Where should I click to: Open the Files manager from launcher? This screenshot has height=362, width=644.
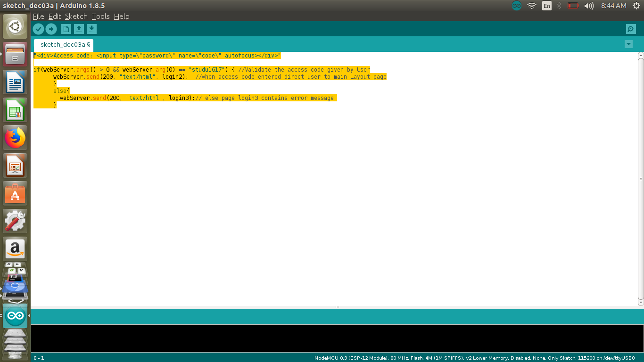15,54
